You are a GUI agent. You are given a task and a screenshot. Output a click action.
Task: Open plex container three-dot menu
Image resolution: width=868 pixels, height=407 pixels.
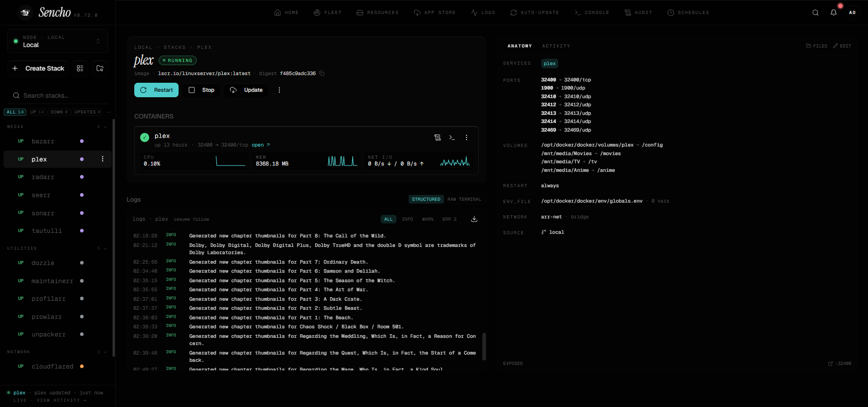467,137
